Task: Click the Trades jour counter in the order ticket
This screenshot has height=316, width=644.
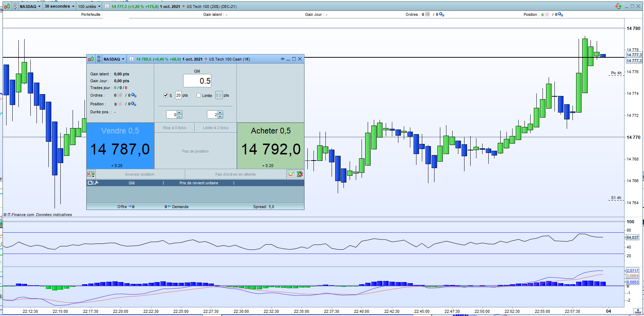Action: 109,88
